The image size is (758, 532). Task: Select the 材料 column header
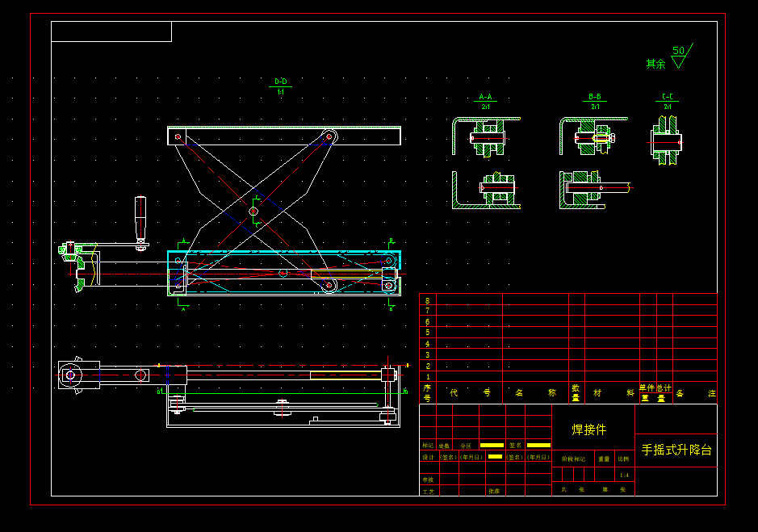point(614,392)
